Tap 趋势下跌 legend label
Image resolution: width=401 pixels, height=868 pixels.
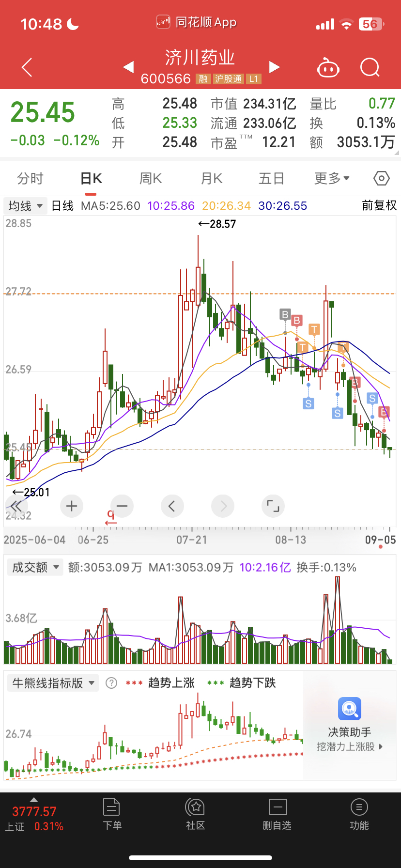252,683
